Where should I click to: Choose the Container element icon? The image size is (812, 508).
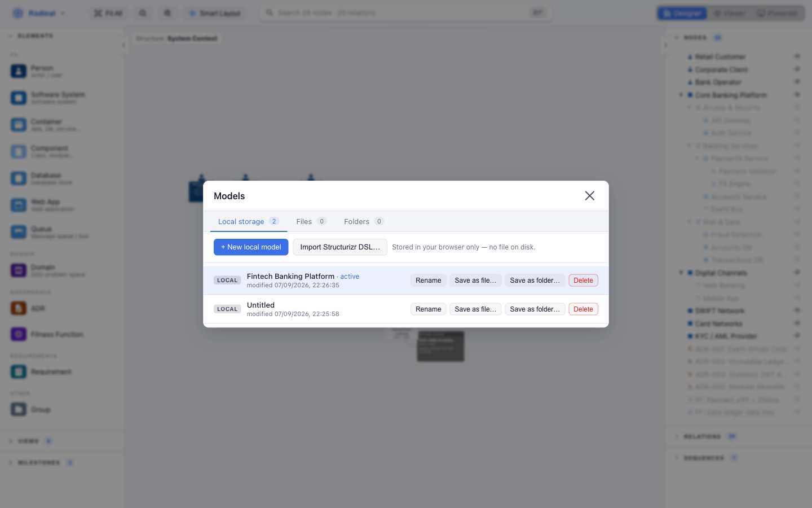(19, 125)
